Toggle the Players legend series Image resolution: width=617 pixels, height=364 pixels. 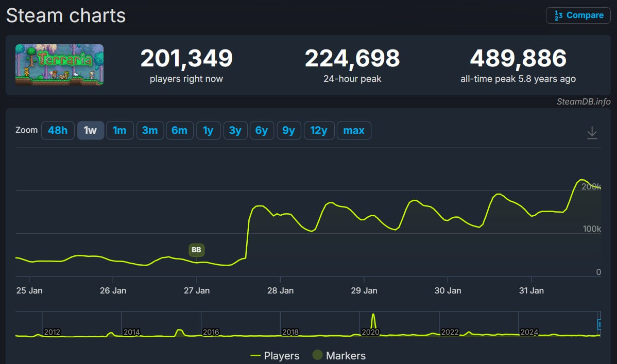[x=275, y=356]
